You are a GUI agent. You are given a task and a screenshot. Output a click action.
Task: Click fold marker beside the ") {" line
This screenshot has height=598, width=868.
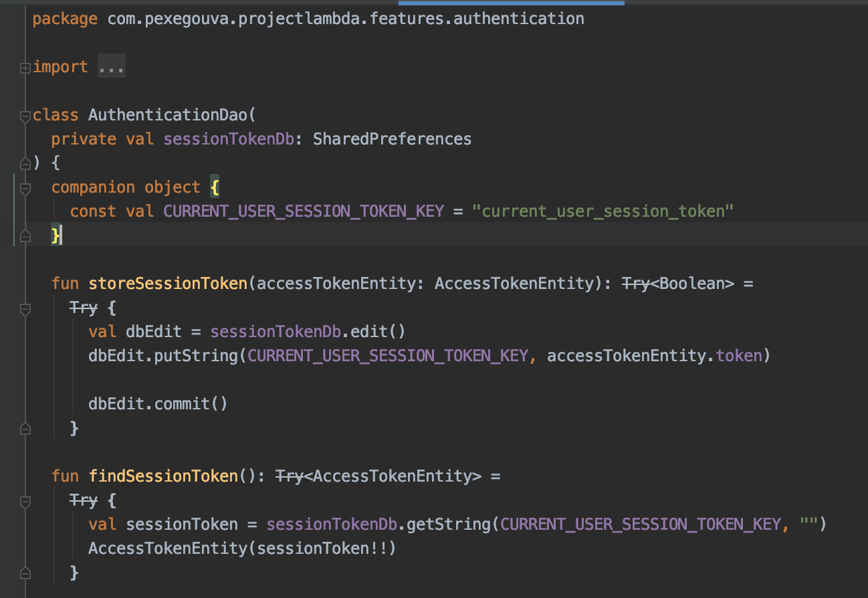(x=25, y=163)
